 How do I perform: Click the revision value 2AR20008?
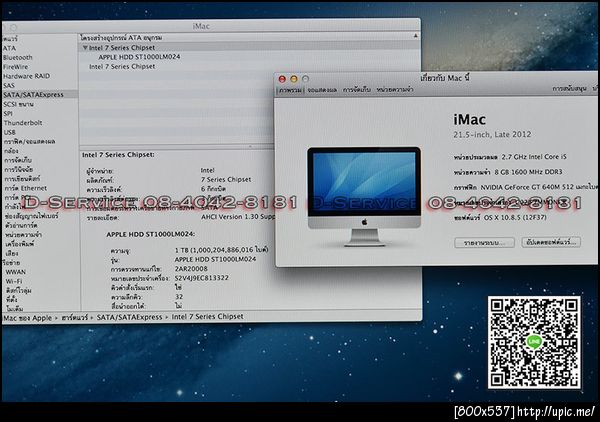point(191,269)
